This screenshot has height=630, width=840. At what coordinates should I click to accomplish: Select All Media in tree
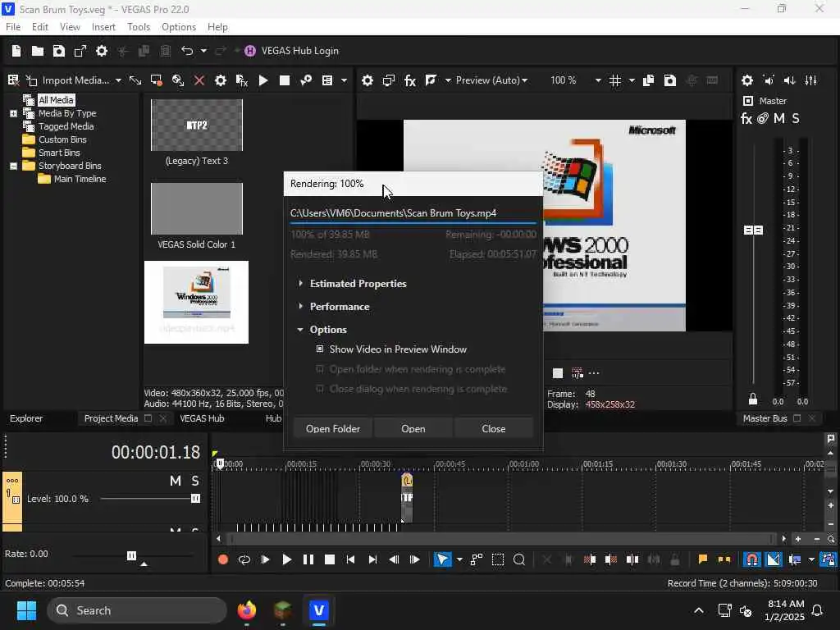[56, 100]
